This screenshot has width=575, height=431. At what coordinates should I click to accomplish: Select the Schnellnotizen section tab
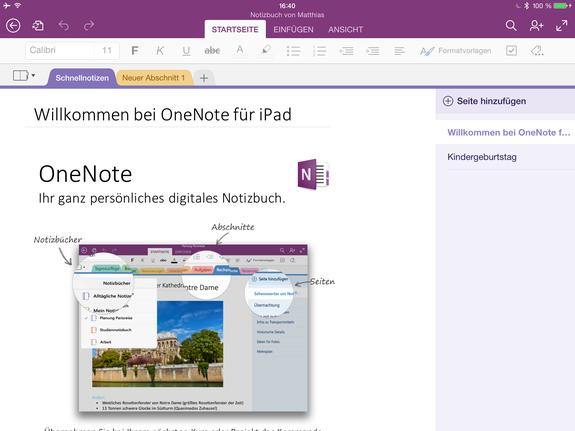[82, 78]
